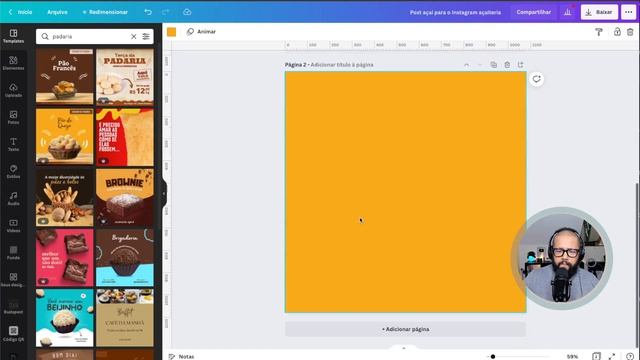
Task: Select the 'Brownie' template thumbnail
Action: point(125,197)
